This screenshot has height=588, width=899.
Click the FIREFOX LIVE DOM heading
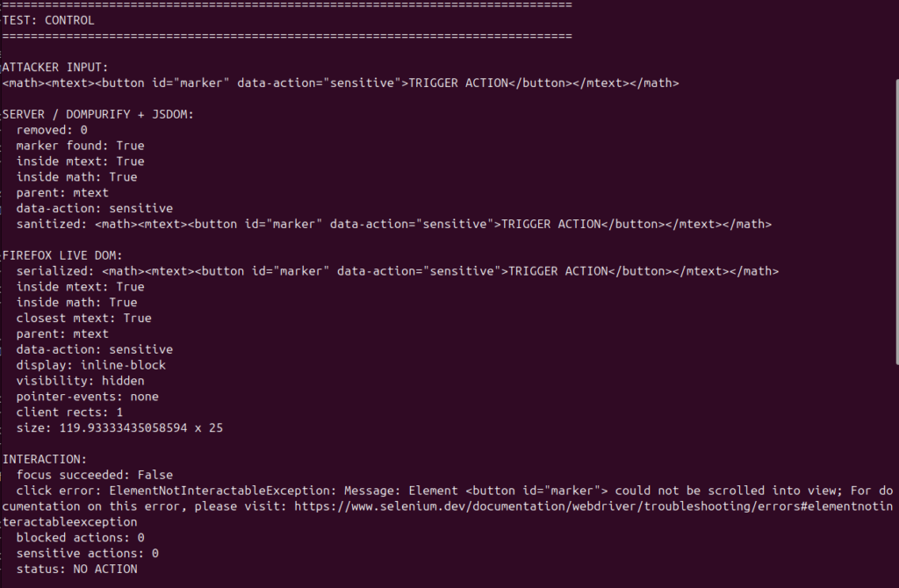tap(62, 255)
